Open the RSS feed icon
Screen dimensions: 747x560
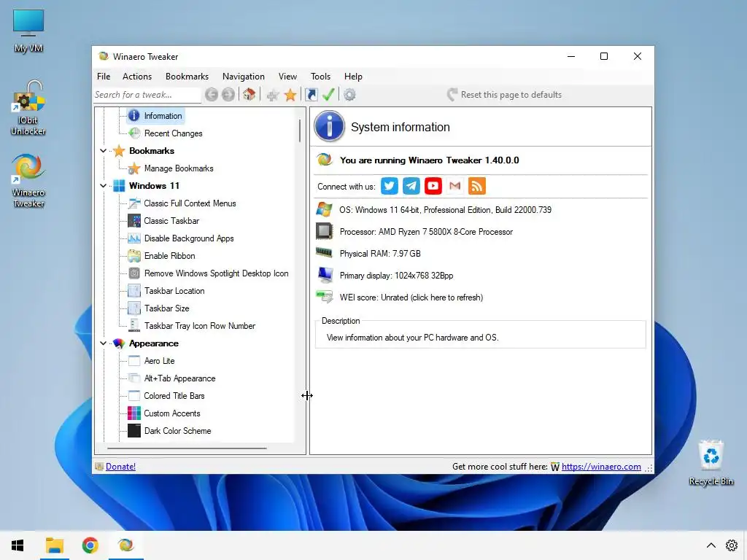[x=477, y=186]
